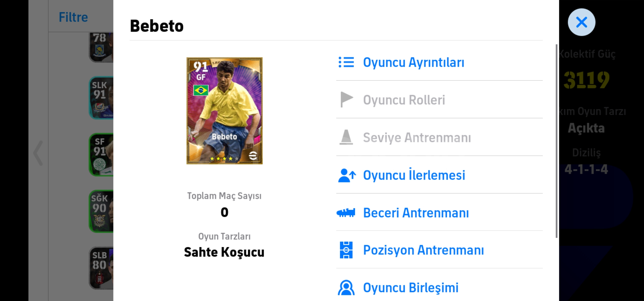This screenshot has width=644, height=301.
Task: Click the list icon beside Oyuncu Ayrıntıları
Action: 346,62
